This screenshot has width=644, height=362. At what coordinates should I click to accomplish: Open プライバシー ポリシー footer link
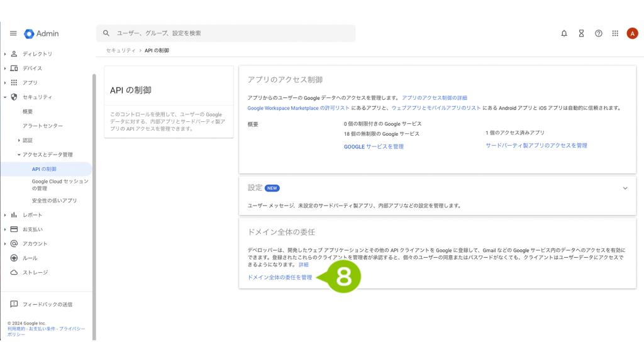point(47,332)
